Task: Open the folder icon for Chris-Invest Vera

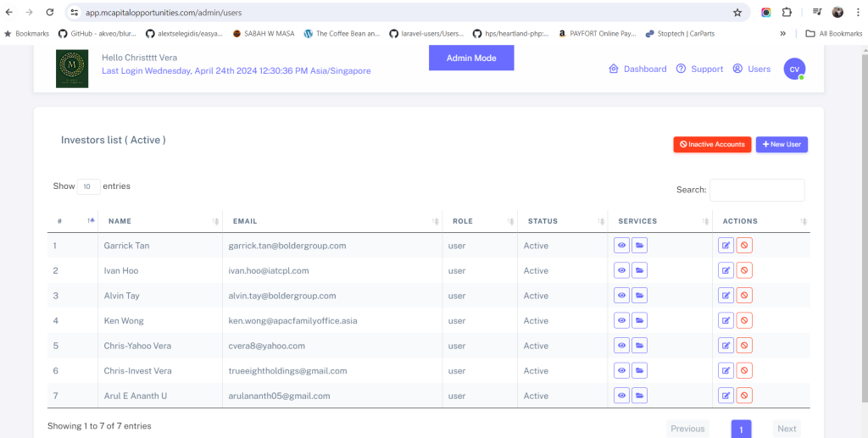Action: tap(639, 371)
